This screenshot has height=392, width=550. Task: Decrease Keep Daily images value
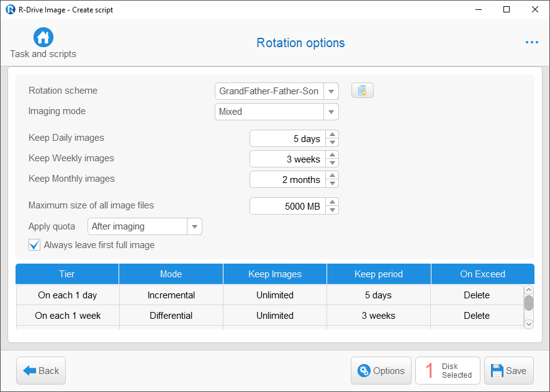(332, 143)
